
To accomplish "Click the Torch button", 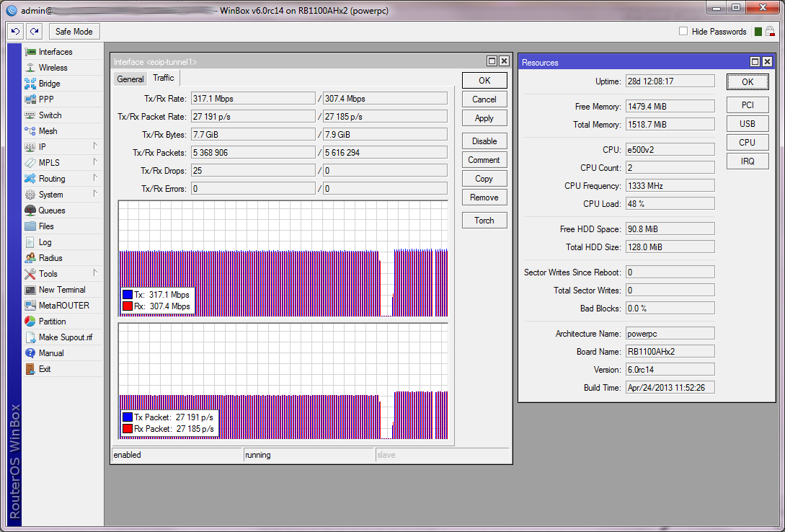I will [484, 221].
